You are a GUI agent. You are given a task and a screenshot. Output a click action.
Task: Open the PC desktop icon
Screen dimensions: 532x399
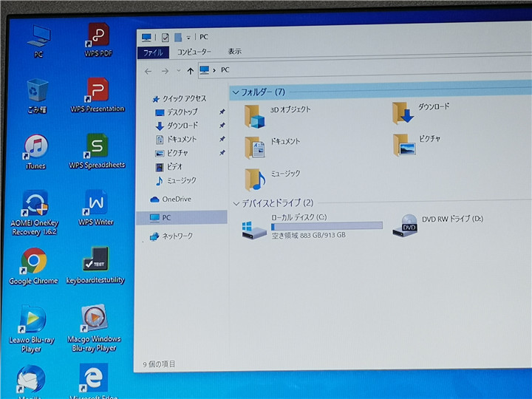38,41
